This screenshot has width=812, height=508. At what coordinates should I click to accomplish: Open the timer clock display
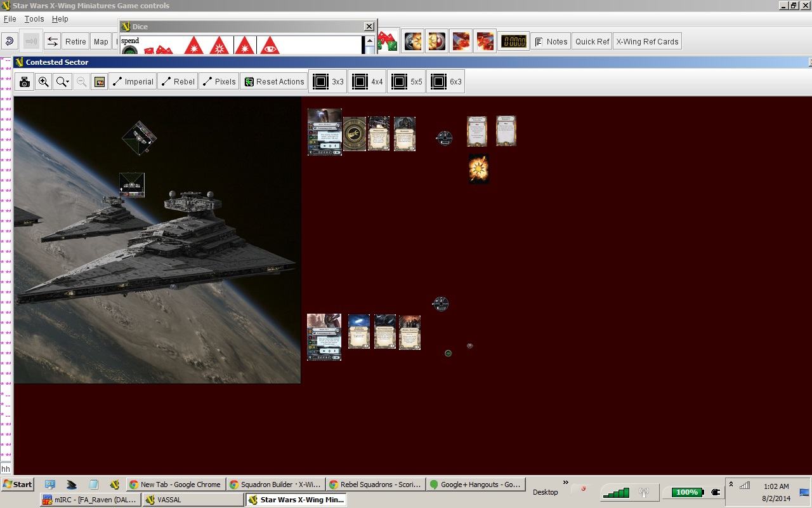pos(513,42)
